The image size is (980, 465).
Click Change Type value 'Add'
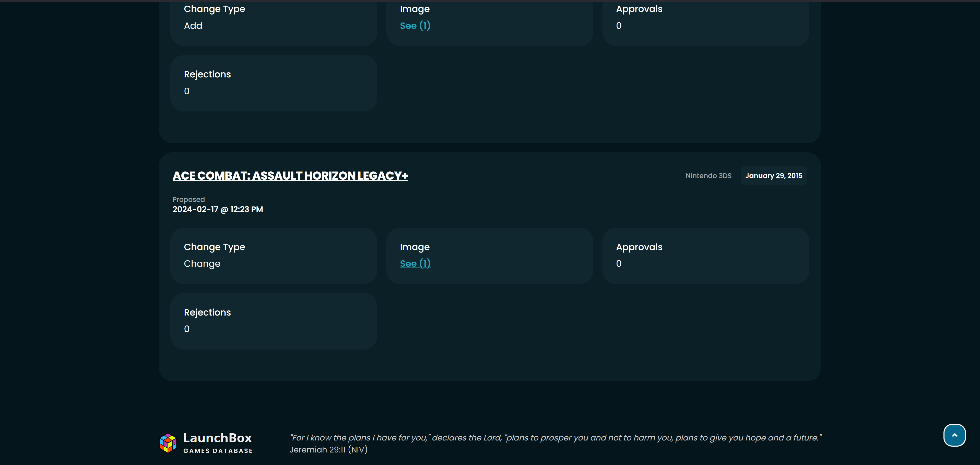point(193,26)
